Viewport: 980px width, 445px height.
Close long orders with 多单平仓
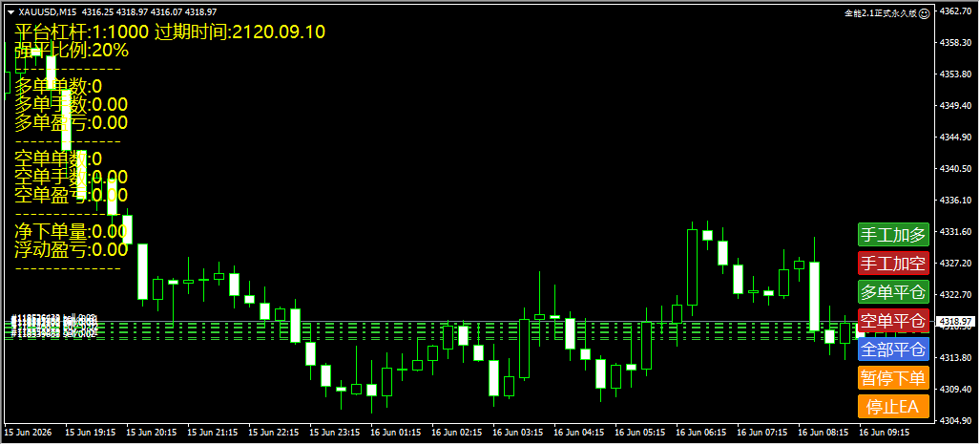coord(893,292)
